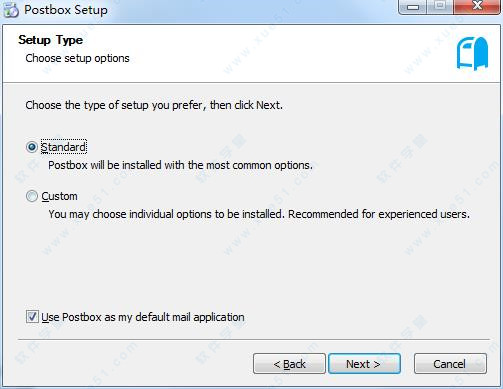Screen dimensions: 503x389
Task: Click the 'Custom' option label text
Action: tap(59, 196)
